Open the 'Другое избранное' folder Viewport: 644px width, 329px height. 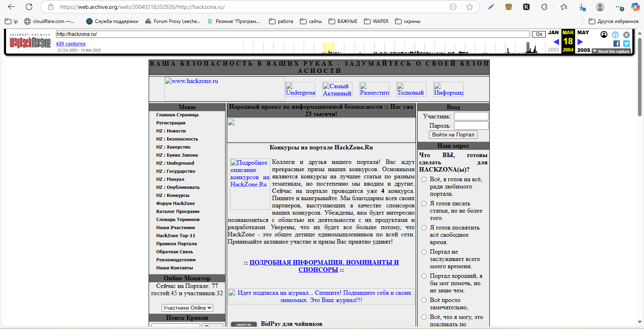[614, 21]
